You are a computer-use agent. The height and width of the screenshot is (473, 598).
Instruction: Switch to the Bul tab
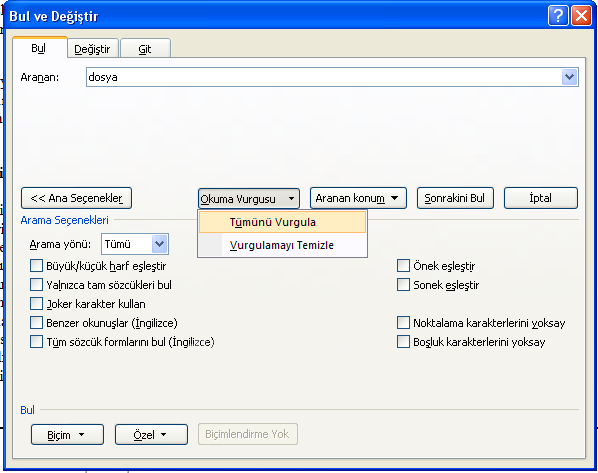click(x=39, y=48)
